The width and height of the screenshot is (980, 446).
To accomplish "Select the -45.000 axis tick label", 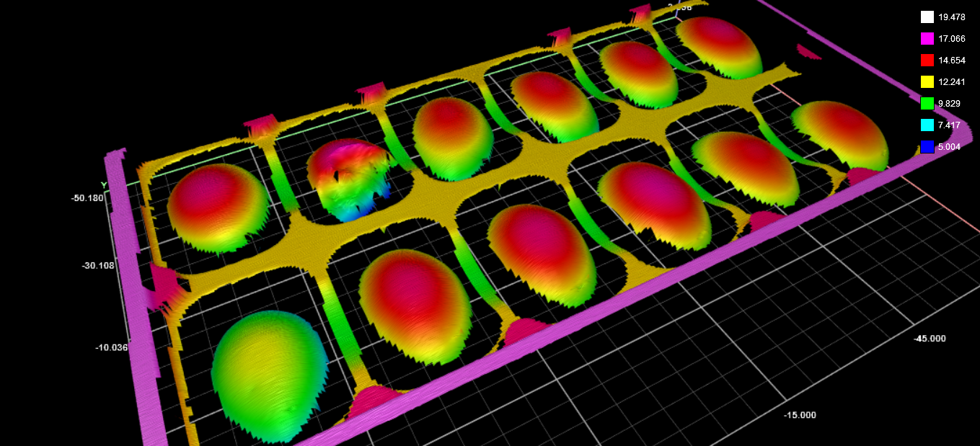I will click(930, 339).
